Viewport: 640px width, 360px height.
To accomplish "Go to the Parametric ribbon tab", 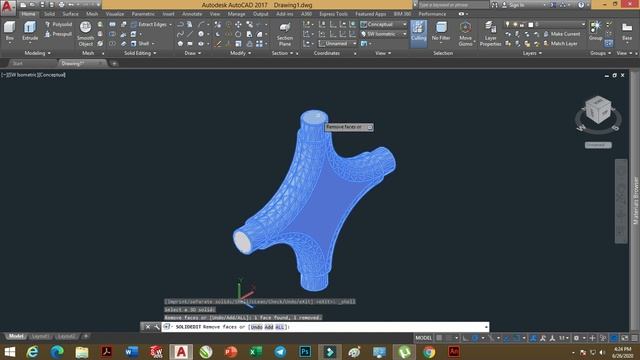I will [x=143, y=14].
